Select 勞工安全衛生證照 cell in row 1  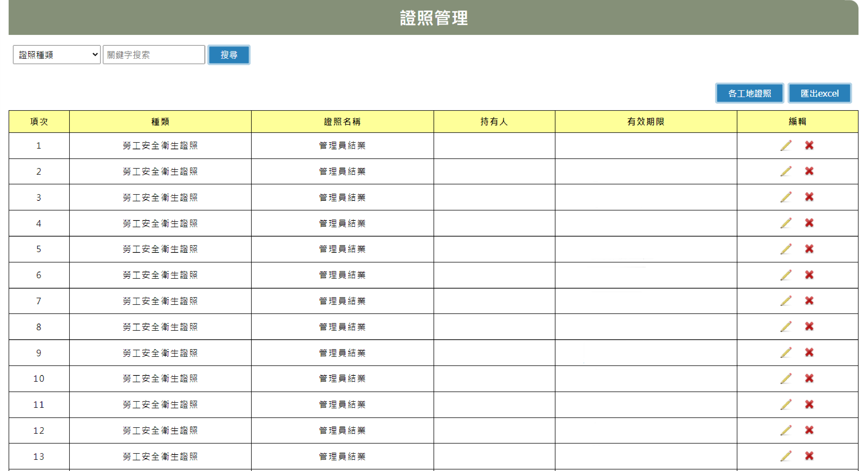pyautogui.click(x=160, y=145)
